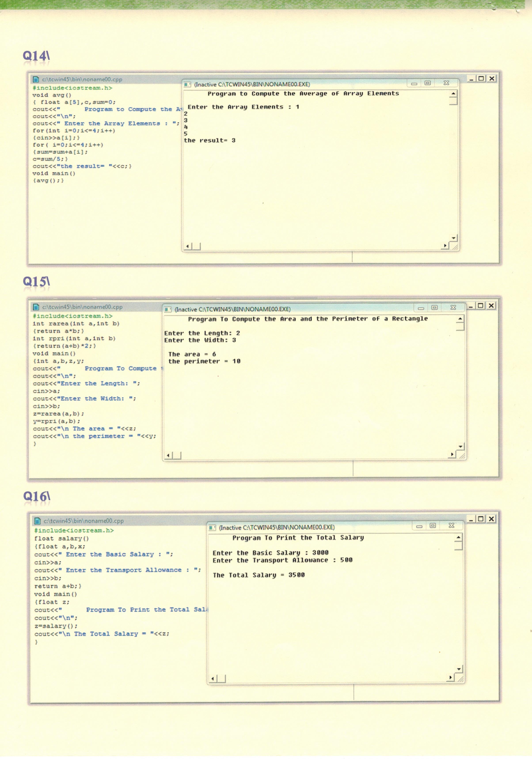Click the output line "Enter the Array Elements : 1"

click(x=243, y=107)
